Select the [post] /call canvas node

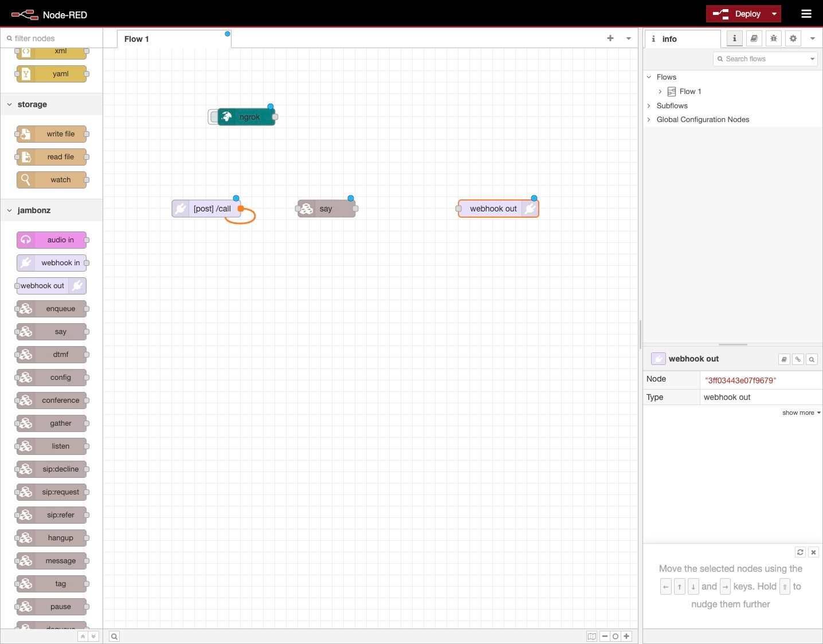pos(206,209)
